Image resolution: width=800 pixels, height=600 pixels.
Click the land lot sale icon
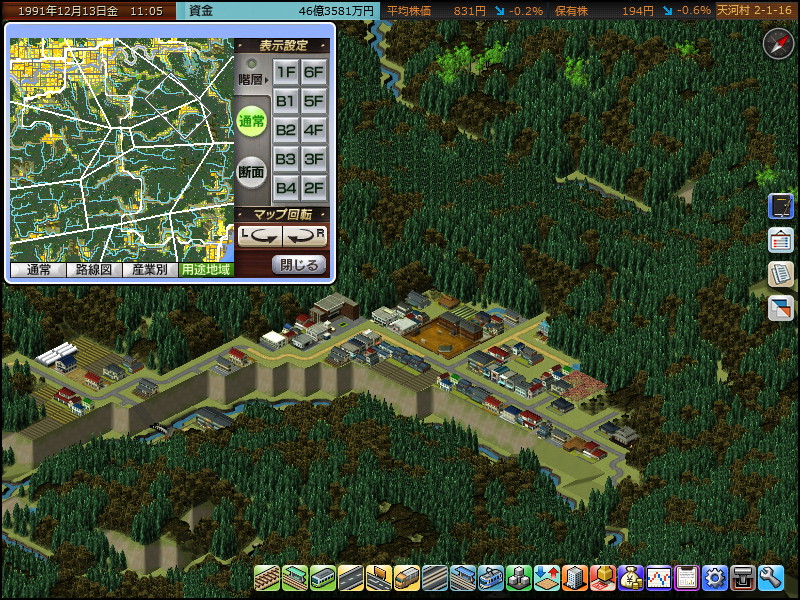click(603, 578)
